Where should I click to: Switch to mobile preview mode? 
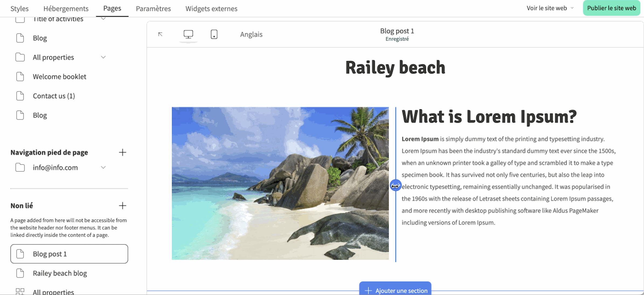pyautogui.click(x=214, y=34)
